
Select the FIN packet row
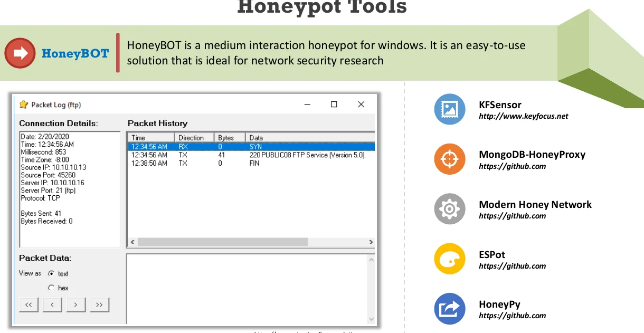coord(251,163)
